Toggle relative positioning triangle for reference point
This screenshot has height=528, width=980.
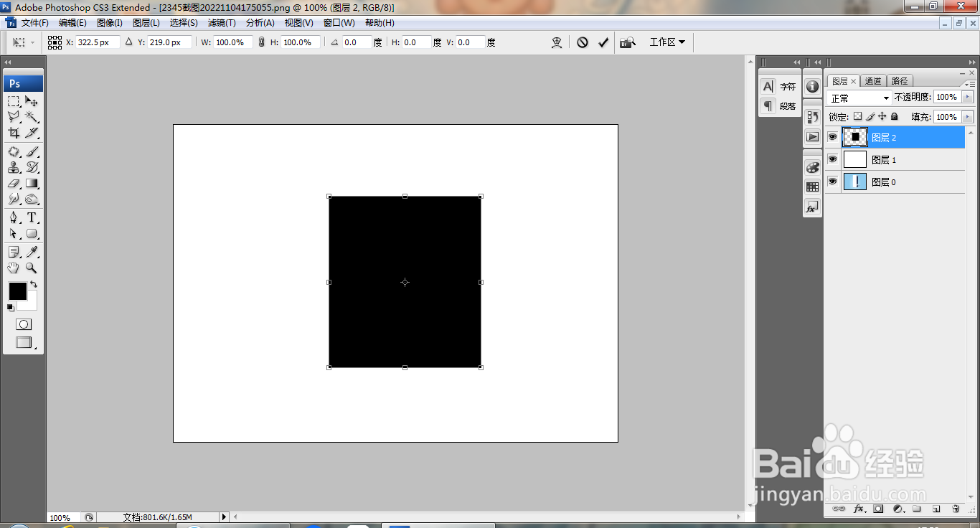pyautogui.click(x=129, y=42)
